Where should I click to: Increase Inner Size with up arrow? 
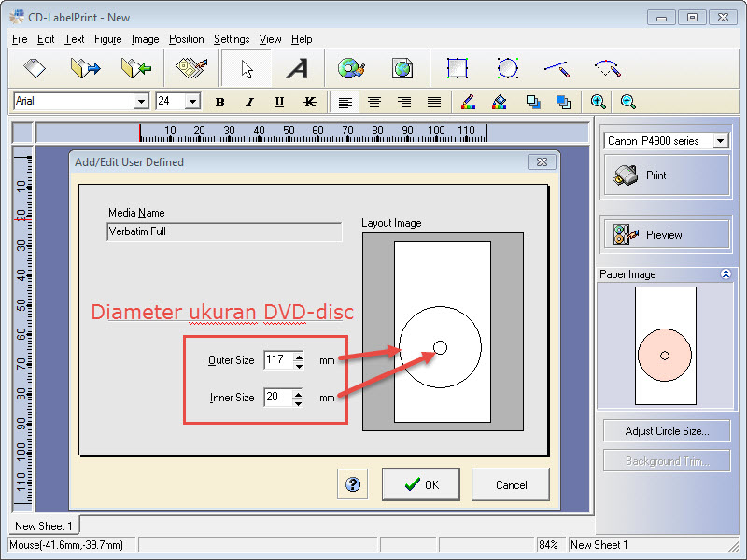pyautogui.click(x=298, y=393)
